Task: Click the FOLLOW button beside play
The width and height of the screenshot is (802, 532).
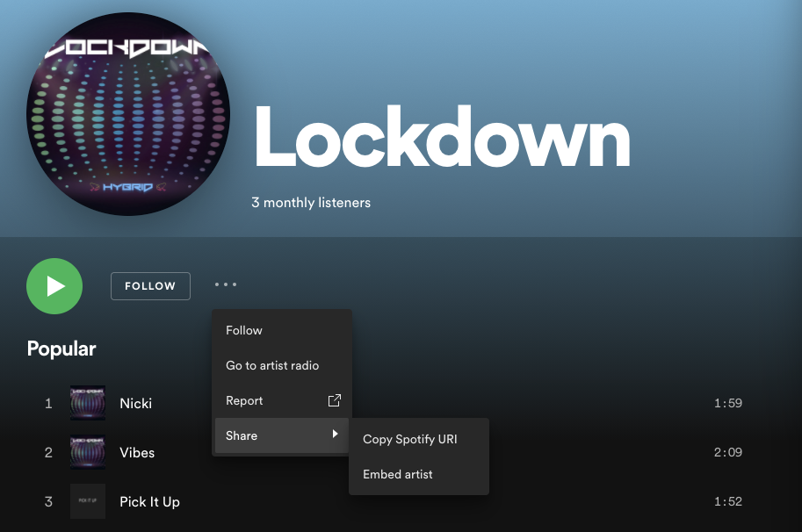Action: pos(150,286)
